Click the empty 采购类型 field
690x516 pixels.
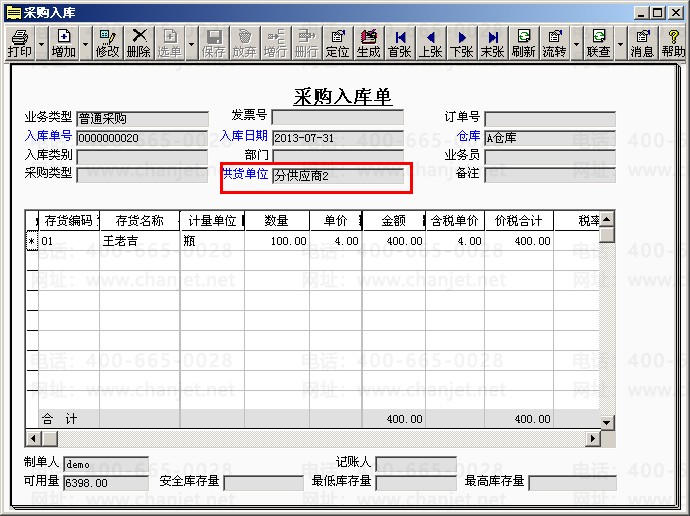point(142,175)
